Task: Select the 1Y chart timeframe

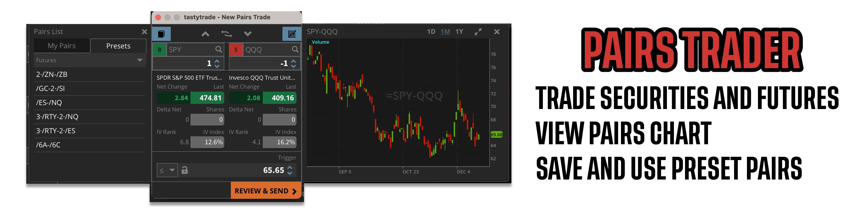Action: [460, 31]
